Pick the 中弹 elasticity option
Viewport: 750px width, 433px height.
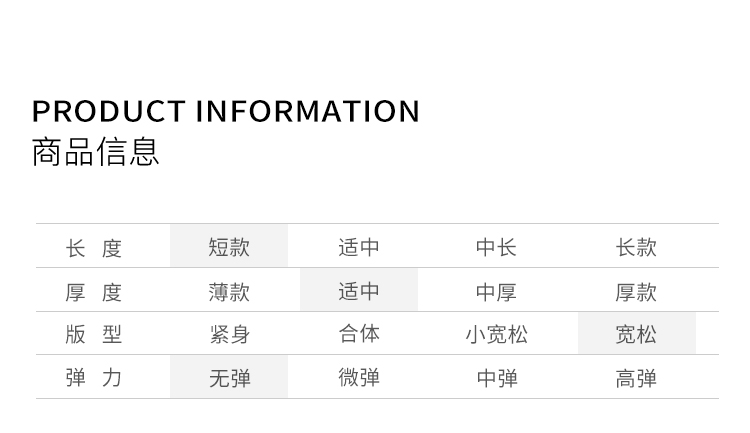pyautogui.click(x=496, y=378)
